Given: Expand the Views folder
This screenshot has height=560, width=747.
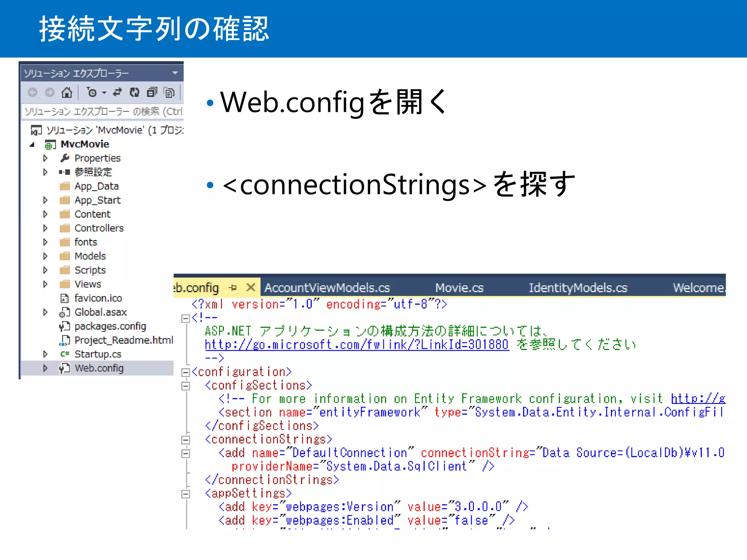Looking at the screenshot, I should click(45, 284).
